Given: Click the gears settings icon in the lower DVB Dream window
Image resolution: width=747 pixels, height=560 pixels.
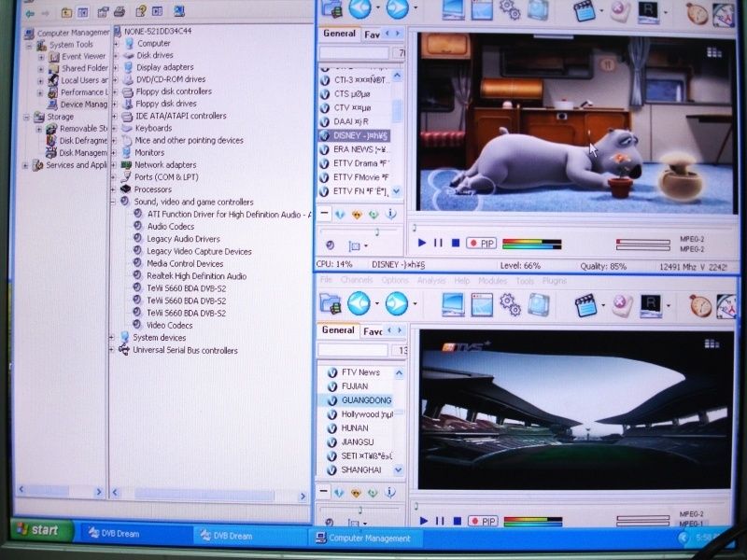Looking at the screenshot, I should pyautogui.click(x=510, y=304).
